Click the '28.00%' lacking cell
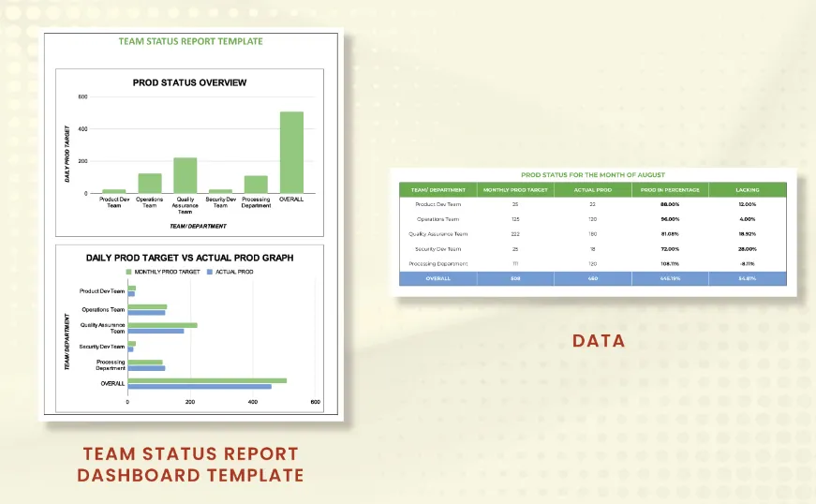Screen dimensions: 816x504 [x=748, y=249]
